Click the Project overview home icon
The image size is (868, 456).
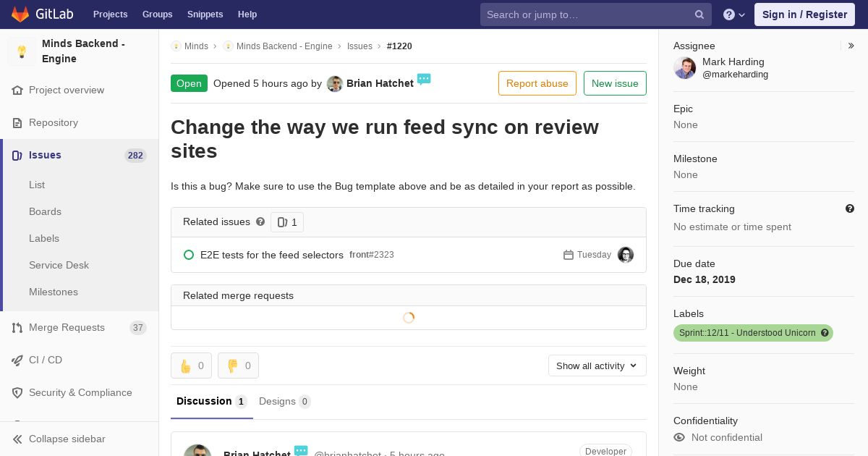pyautogui.click(x=17, y=90)
